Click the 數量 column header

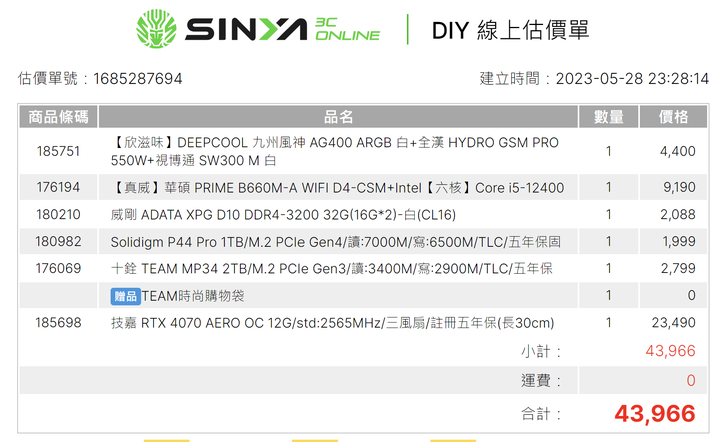pyautogui.click(x=608, y=117)
